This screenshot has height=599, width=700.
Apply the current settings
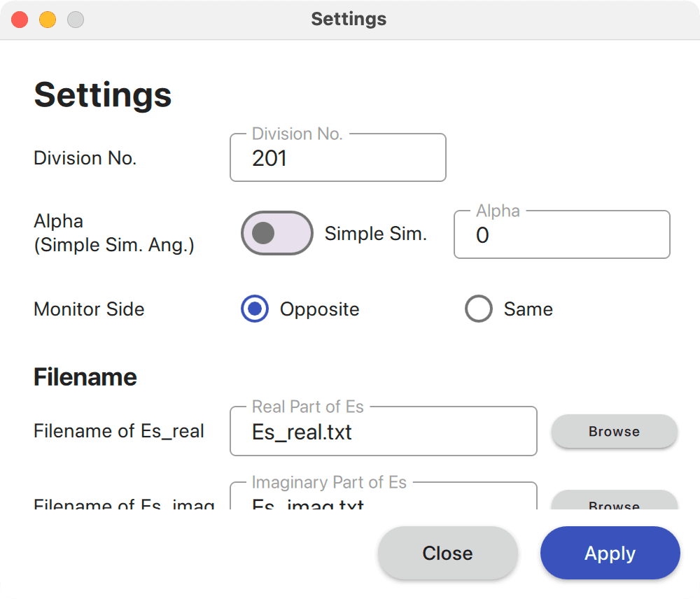(x=609, y=553)
